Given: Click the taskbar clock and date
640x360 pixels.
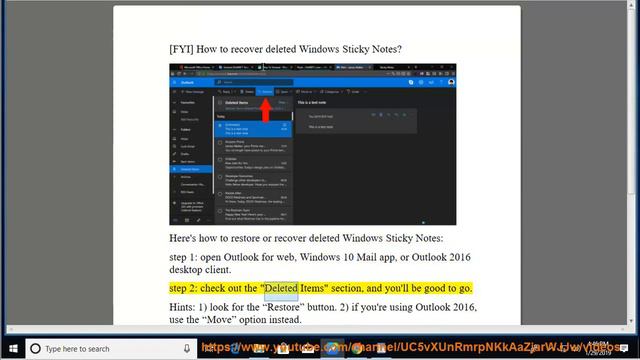Looking at the screenshot, I should tap(598, 349).
